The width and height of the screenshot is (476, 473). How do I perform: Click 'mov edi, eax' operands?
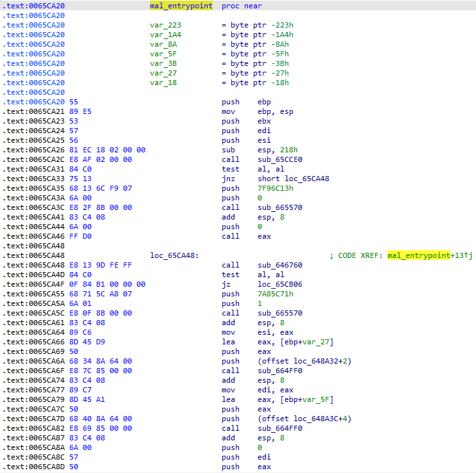tap(275, 390)
